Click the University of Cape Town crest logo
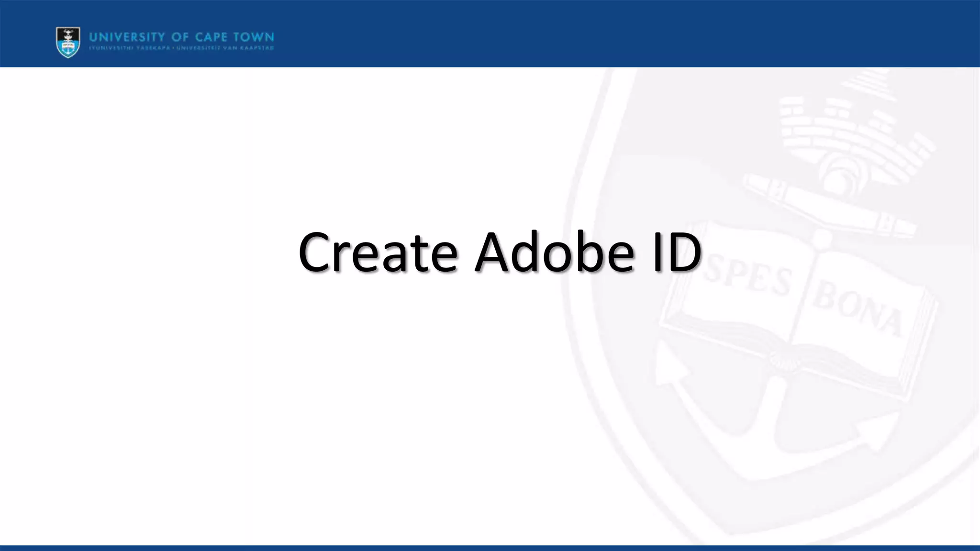Screen dimensions: 980x551 coord(68,43)
